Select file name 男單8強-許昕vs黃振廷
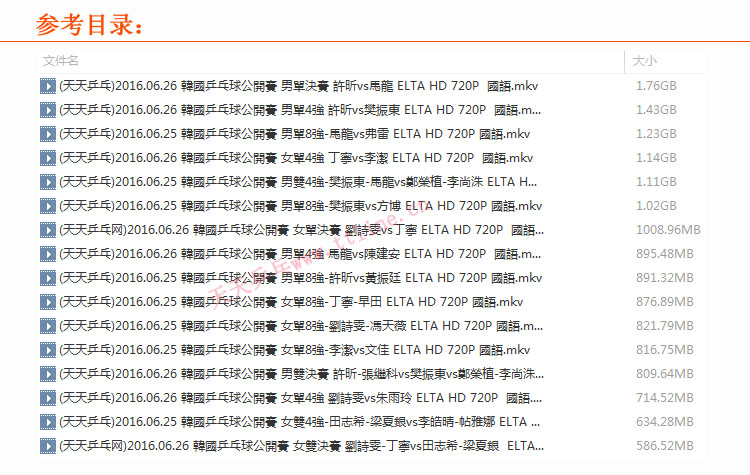This screenshot has height=475, width=750. pos(300,278)
